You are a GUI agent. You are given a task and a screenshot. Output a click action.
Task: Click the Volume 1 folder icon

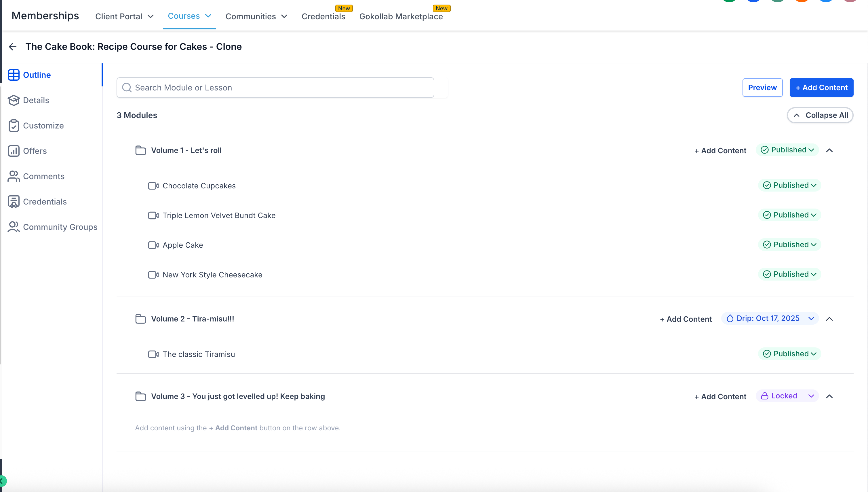(140, 150)
